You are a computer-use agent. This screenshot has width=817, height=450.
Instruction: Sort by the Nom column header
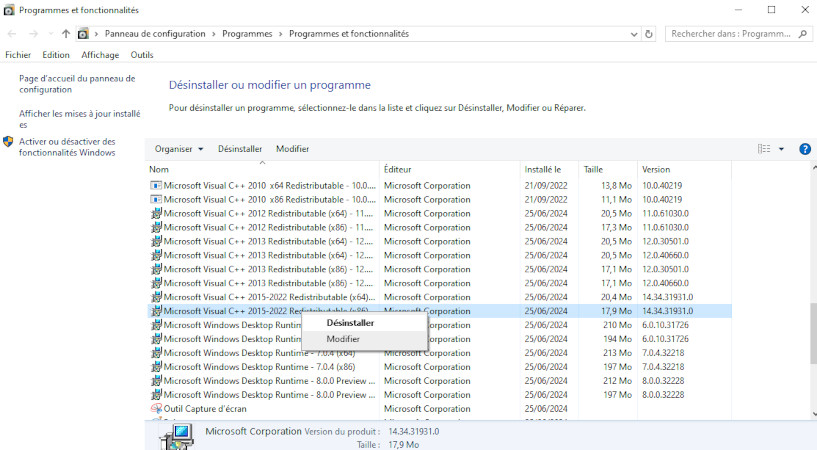click(x=263, y=169)
